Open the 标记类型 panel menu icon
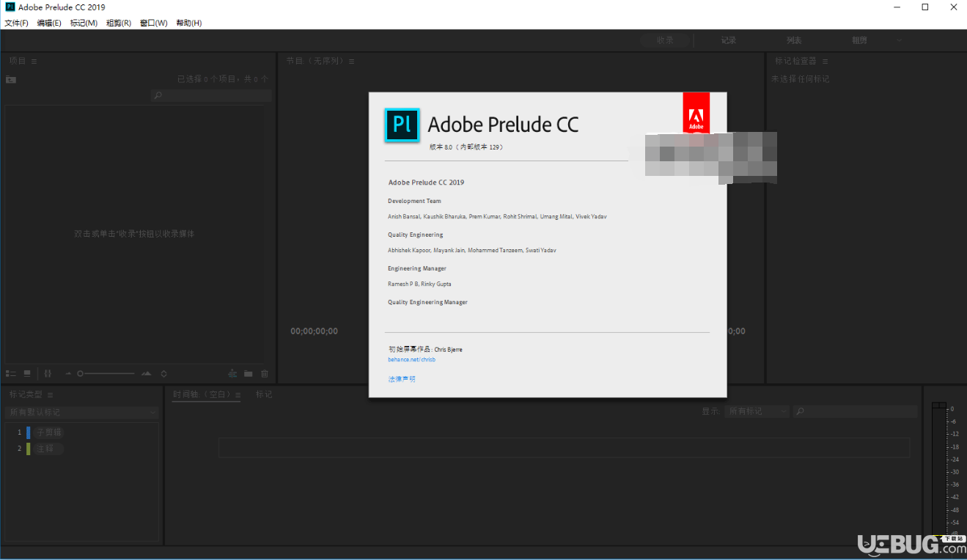 coord(51,394)
